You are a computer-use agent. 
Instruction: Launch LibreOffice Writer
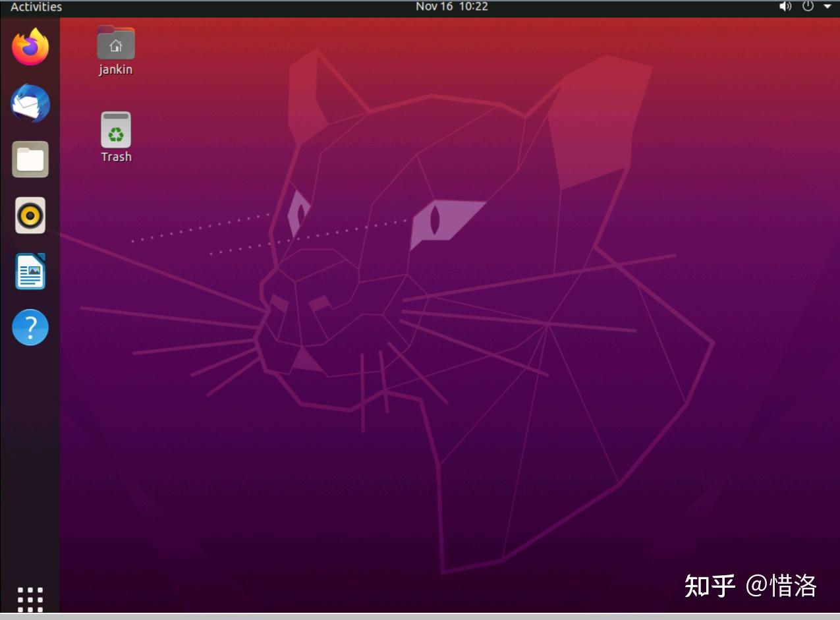coord(30,271)
